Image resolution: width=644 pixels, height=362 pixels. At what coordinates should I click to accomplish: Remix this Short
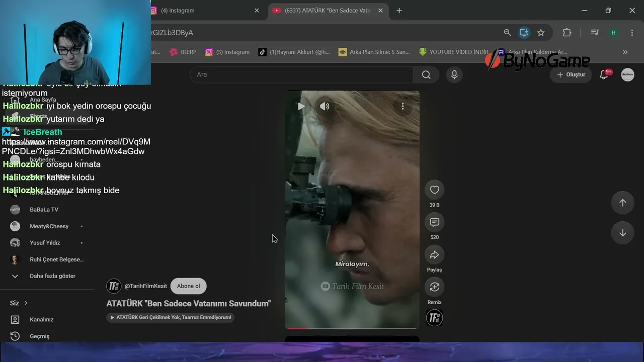(x=434, y=287)
